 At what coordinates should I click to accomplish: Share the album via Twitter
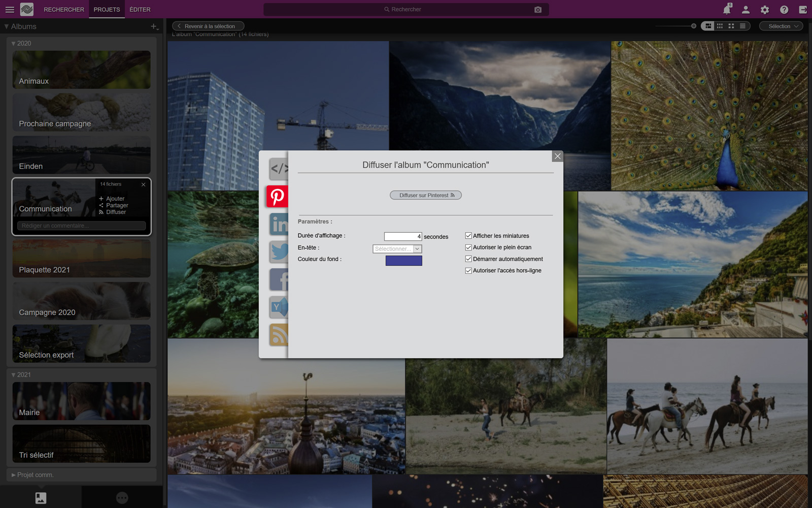point(279,252)
